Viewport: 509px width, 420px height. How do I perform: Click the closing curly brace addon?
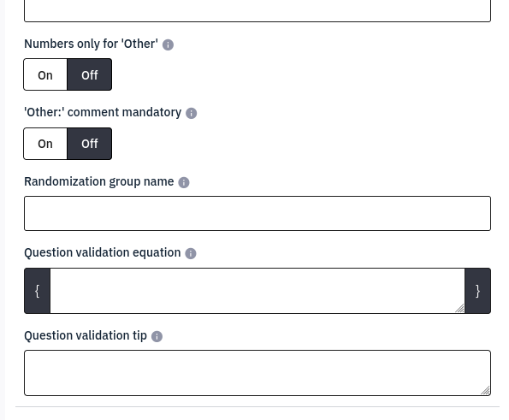tap(477, 291)
